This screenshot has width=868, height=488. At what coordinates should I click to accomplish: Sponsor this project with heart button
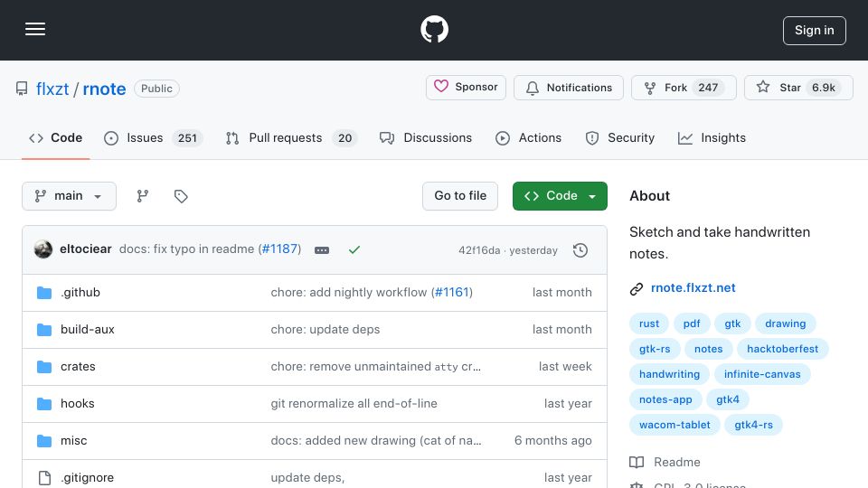pyautogui.click(x=466, y=88)
